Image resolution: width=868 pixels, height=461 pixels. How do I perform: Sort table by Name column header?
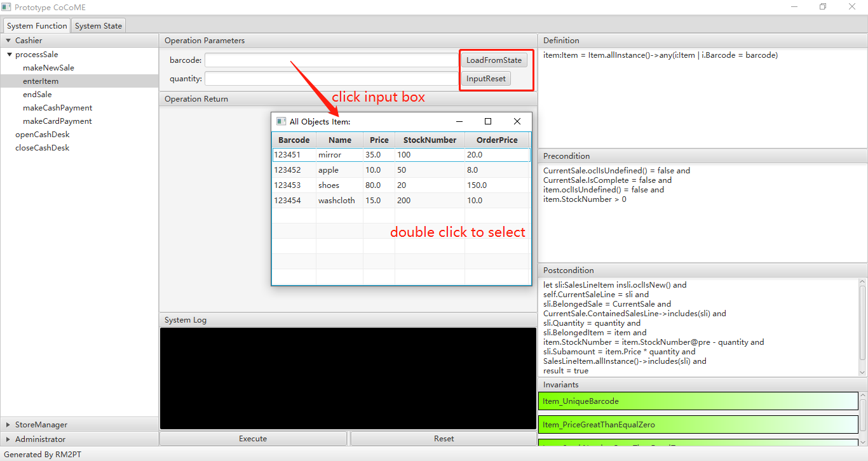coord(340,140)
